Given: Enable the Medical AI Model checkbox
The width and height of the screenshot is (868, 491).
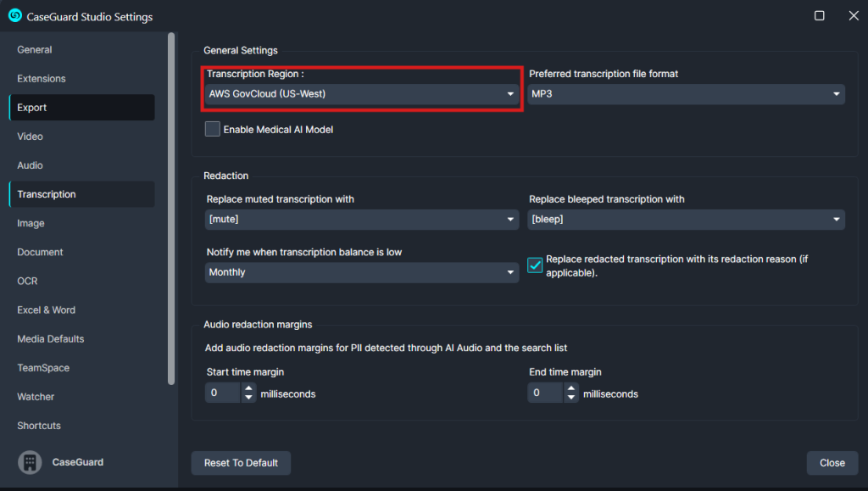Looking at the screenshot, I should (213, 129).
